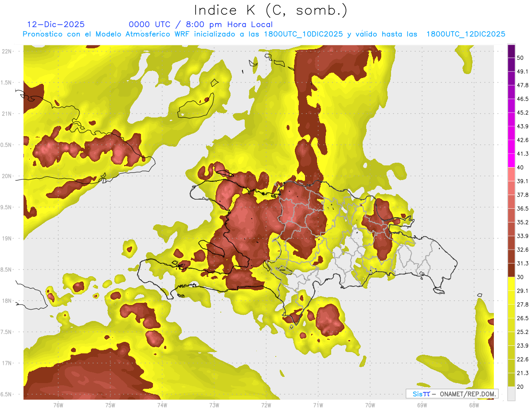This screenshot has width=532, height=411.
Task: Click the colorbar value "33.9"
Action: [x=523, y=236]
